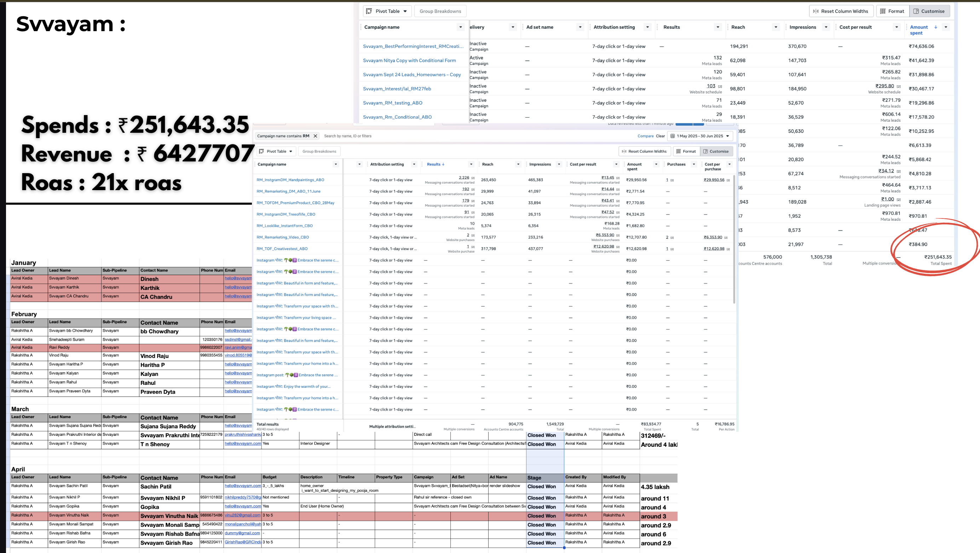Click the top Reset Column Widths icon

(x=815, y=11)
